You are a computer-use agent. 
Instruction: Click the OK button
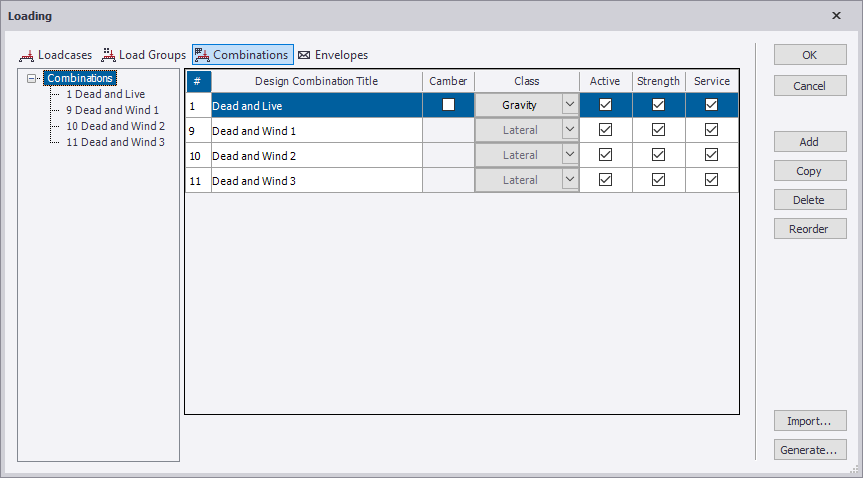coord(810,55)
